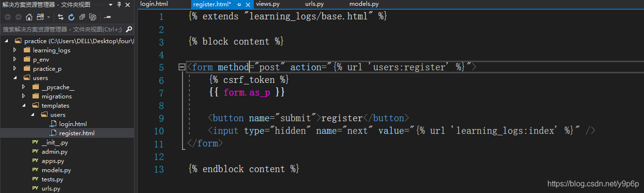The width and height of the screenshot is (644, 193).
Task: Collapse the templates folder
Action: 24,105
